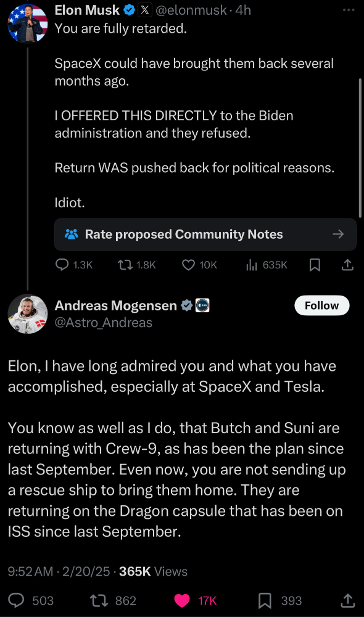
Task: Open reply on Elon Musk's tweet
Action: pyautogui.click(x=73, y=265)
